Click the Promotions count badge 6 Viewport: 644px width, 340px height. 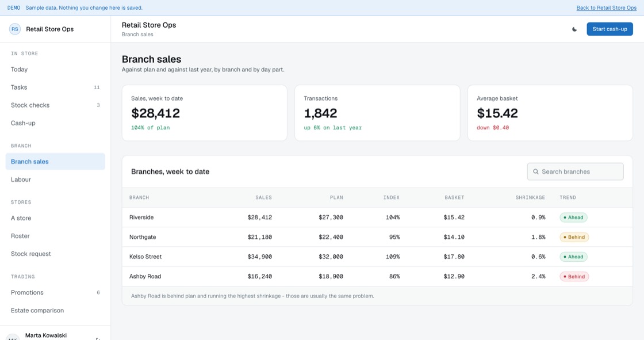click(98, 292)
